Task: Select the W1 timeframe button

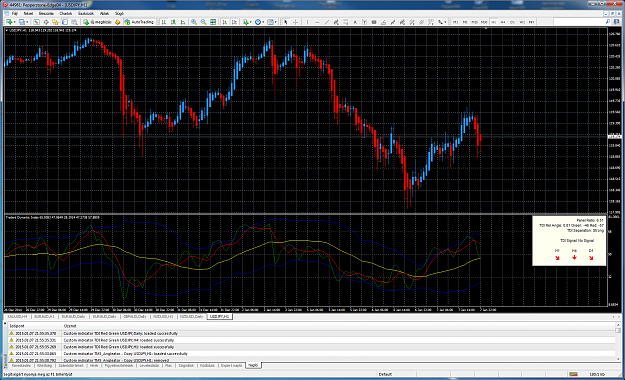Action: tap(522, 22)
